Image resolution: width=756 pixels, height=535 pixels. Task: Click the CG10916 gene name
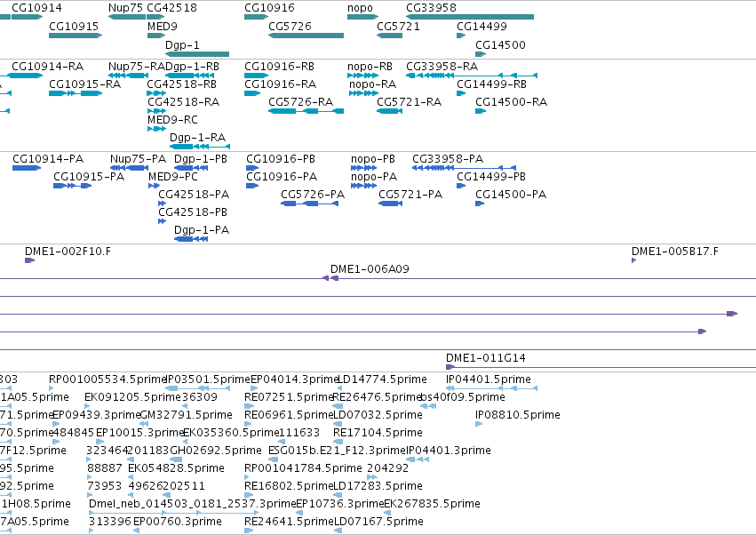click(x=269, y=8)
